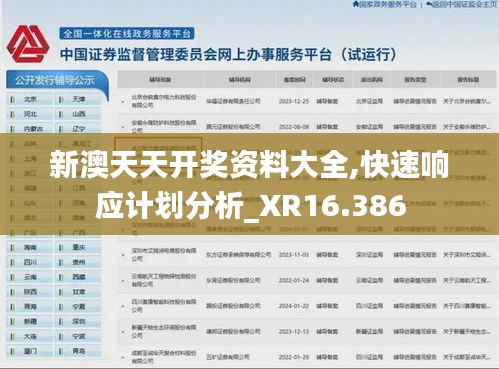Select 贵州 in the region list
499x369 pixels.
(x=79, y=262)
